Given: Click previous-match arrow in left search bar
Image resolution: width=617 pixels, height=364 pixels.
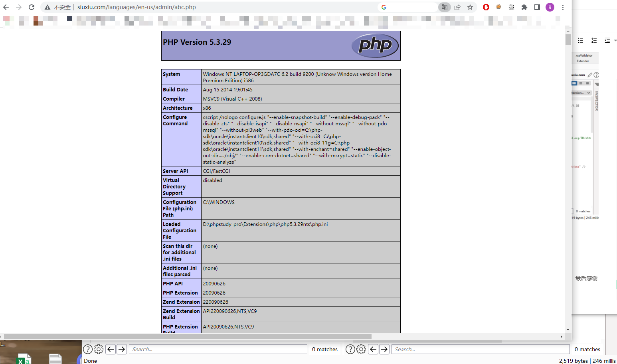Looking at the screenshot, I should 111,349.
